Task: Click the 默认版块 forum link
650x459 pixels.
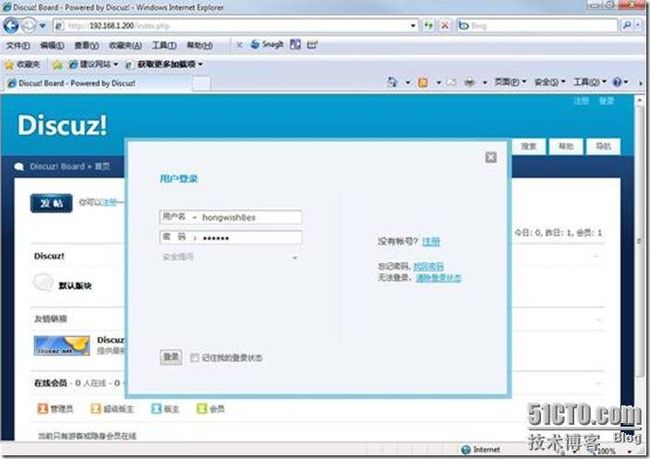Action: click(x=75, y=285)
